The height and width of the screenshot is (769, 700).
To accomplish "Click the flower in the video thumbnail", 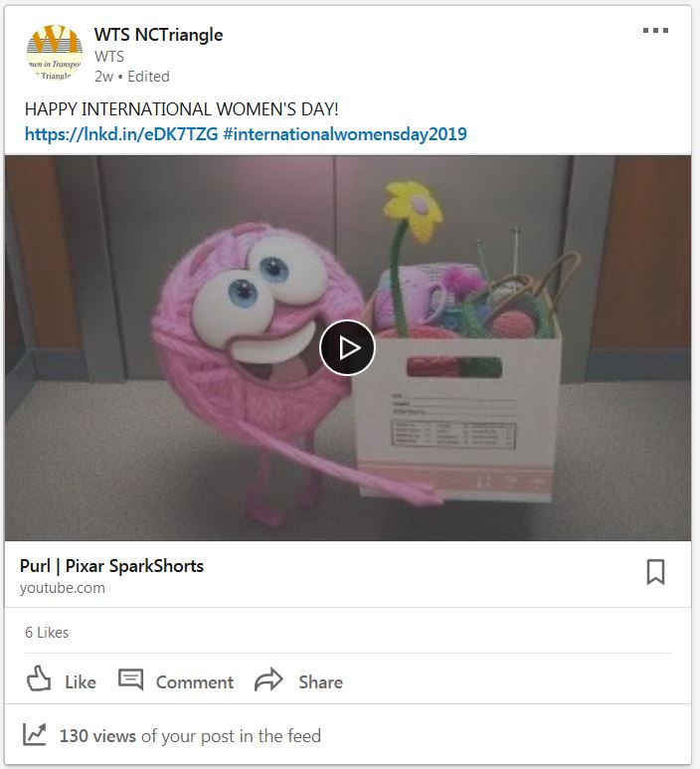I will (414, 211).
